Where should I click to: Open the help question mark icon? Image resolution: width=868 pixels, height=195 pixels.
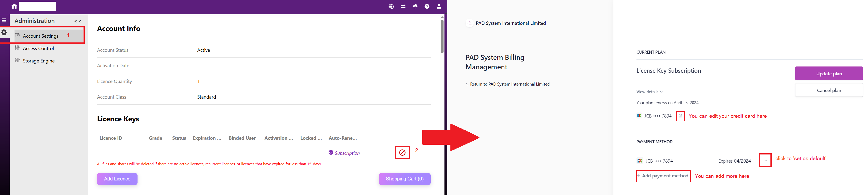(x=427, y=6)
